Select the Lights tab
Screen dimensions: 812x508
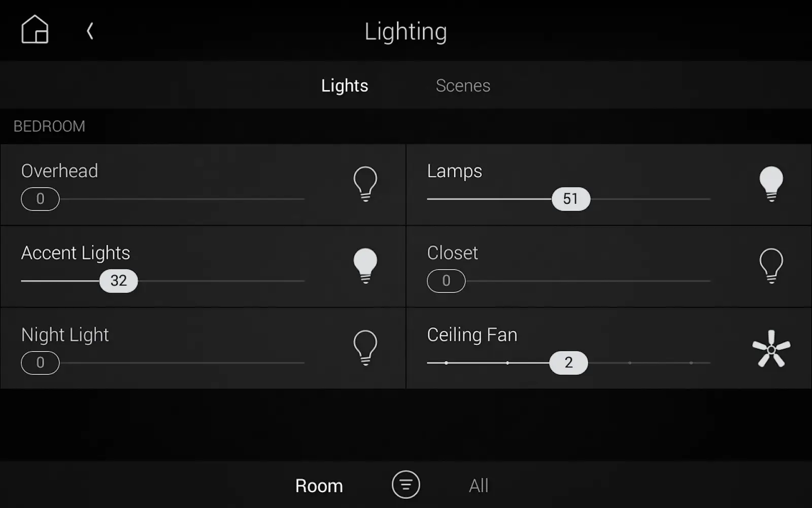[344, 85]
